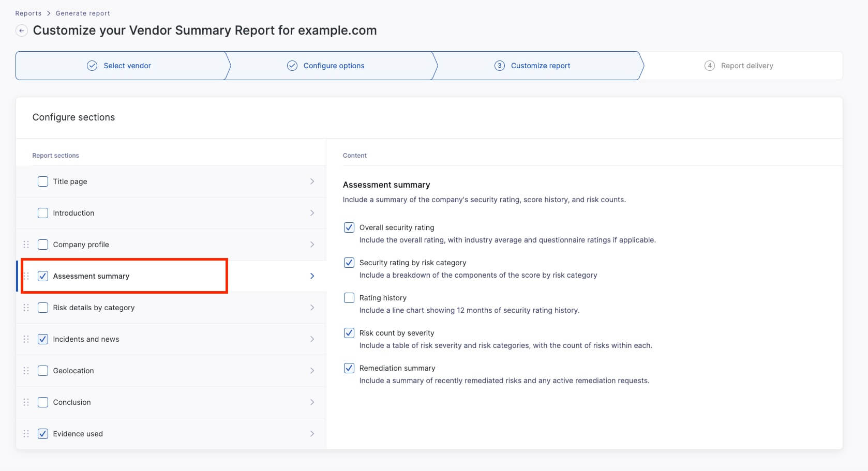868x471 pixels.
Task: Uncheck the Assessment summary section checkbox
Action: 43,276
